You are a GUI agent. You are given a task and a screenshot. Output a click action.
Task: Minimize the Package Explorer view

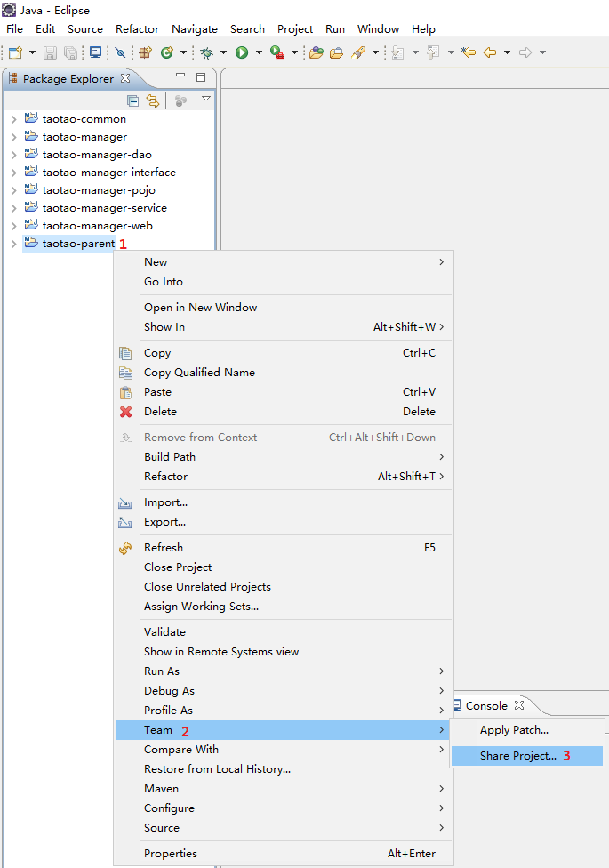(x=180, y=76)
